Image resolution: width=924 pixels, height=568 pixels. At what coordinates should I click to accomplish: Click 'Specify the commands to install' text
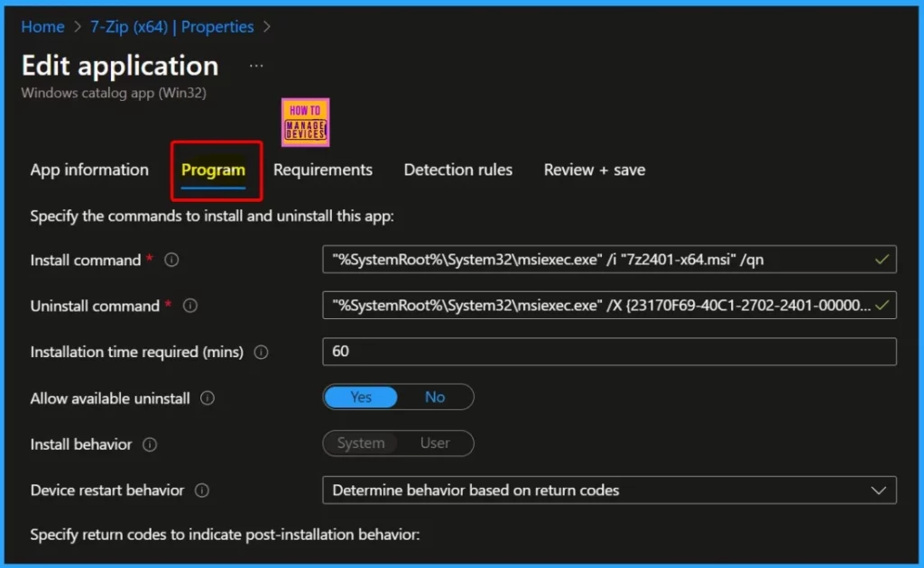pos(212,216)
